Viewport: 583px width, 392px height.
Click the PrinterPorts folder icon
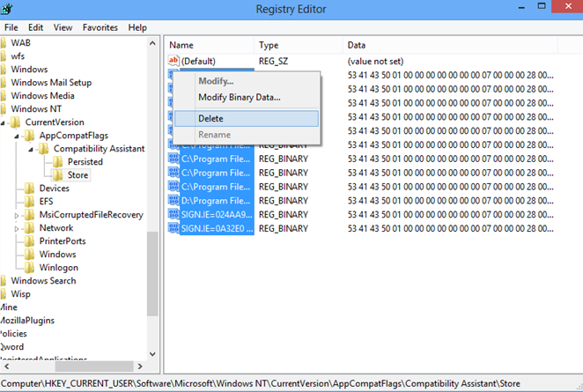[x=30, y=241]
